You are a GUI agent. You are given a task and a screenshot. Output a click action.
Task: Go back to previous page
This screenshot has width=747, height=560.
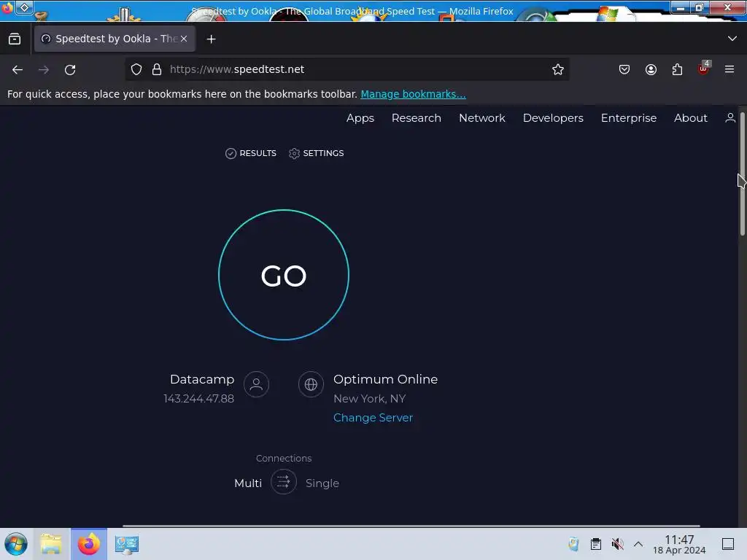(18, 69)
